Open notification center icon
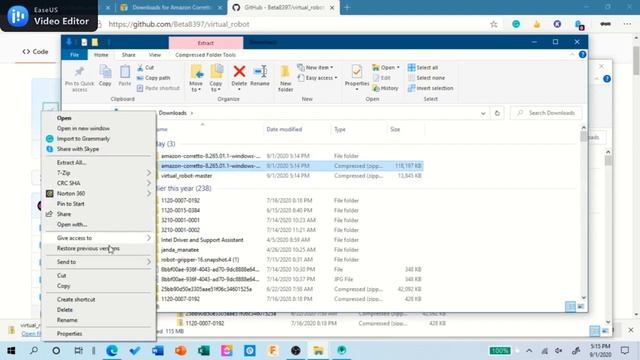The width and height of the screenshot is (640, 360). tap(625, 350)
